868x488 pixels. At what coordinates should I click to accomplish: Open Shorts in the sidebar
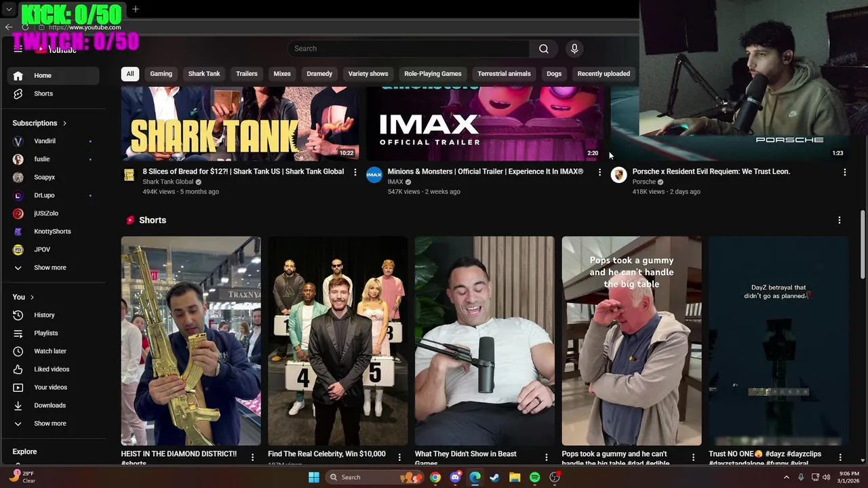pyautogui.click(x=53, y=94)
